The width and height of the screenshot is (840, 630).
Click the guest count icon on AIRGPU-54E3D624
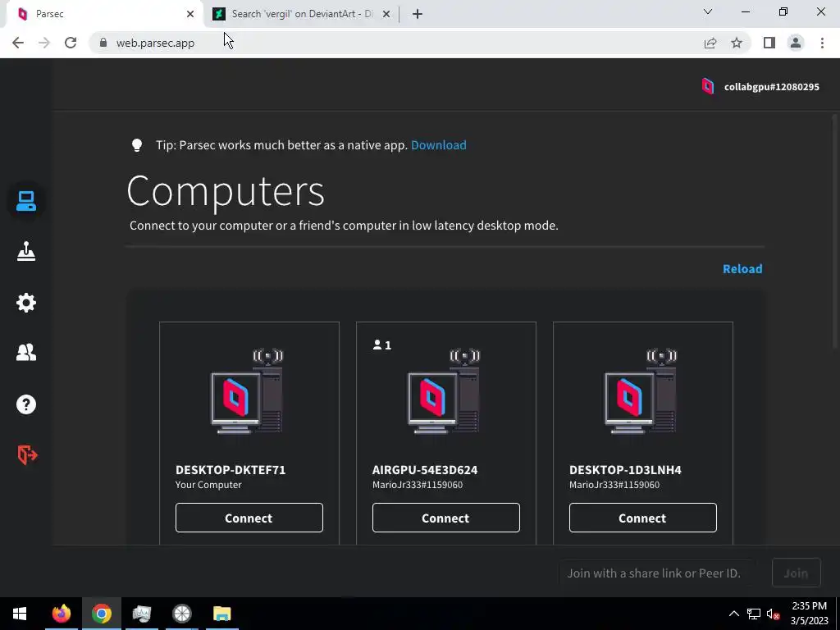(382, 345)
